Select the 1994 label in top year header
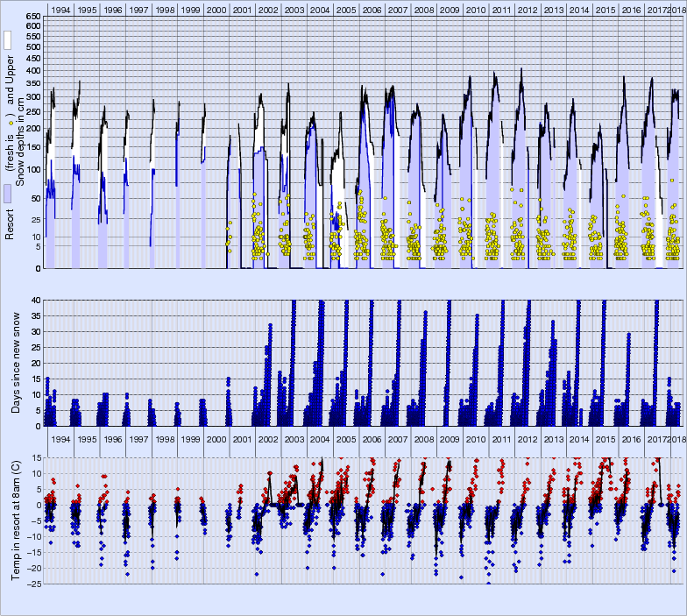The image size is (687, 616). pos(60,10)
